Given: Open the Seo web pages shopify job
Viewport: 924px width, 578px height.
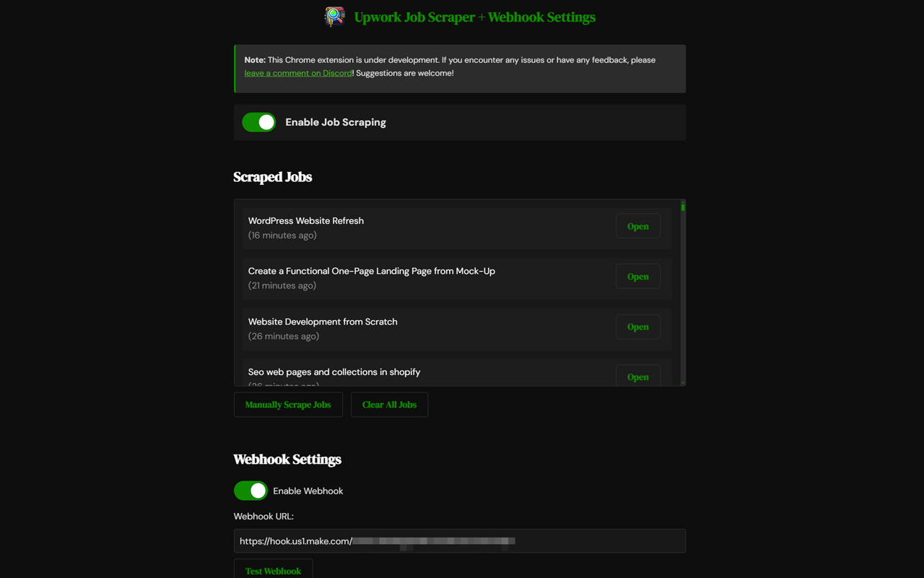Looking at the screenshot, I should [x=638, y=376].
